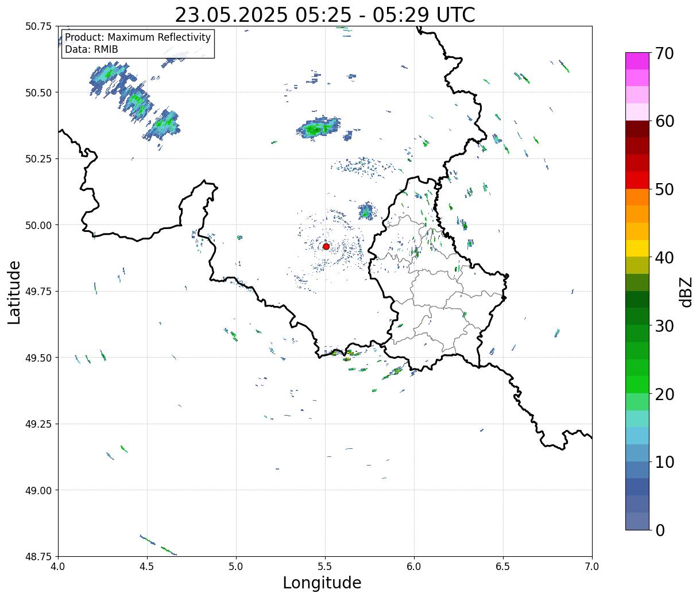
Task: Click the 'dBZ' colorbar label
Action: (686, 292)
